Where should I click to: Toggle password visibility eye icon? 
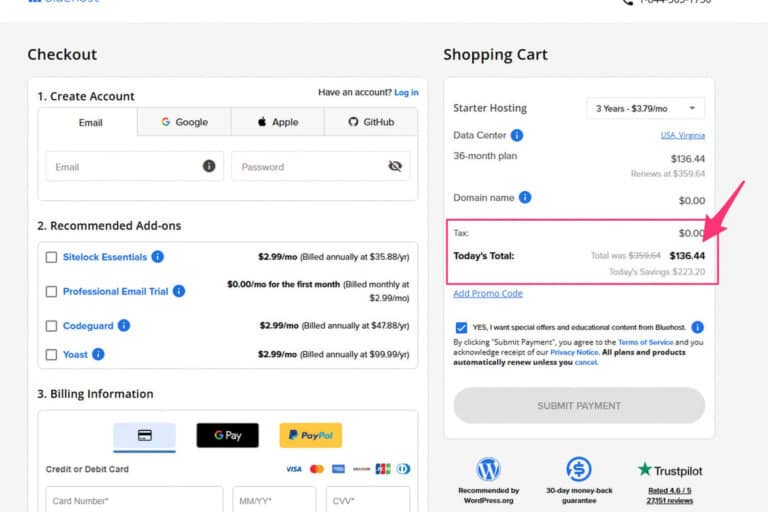coord(395,166)
